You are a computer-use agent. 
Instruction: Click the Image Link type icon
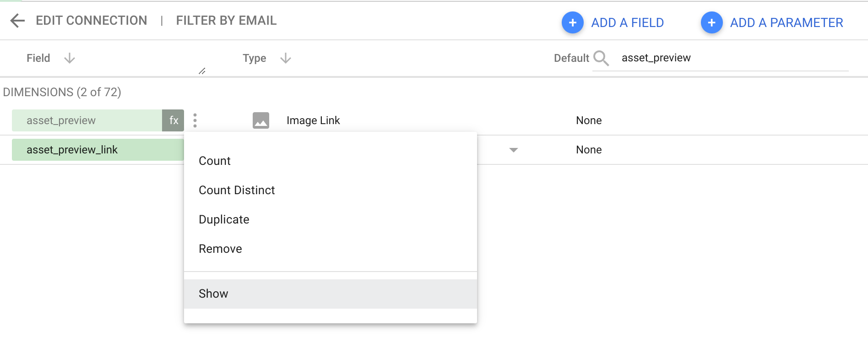(261, 120)
